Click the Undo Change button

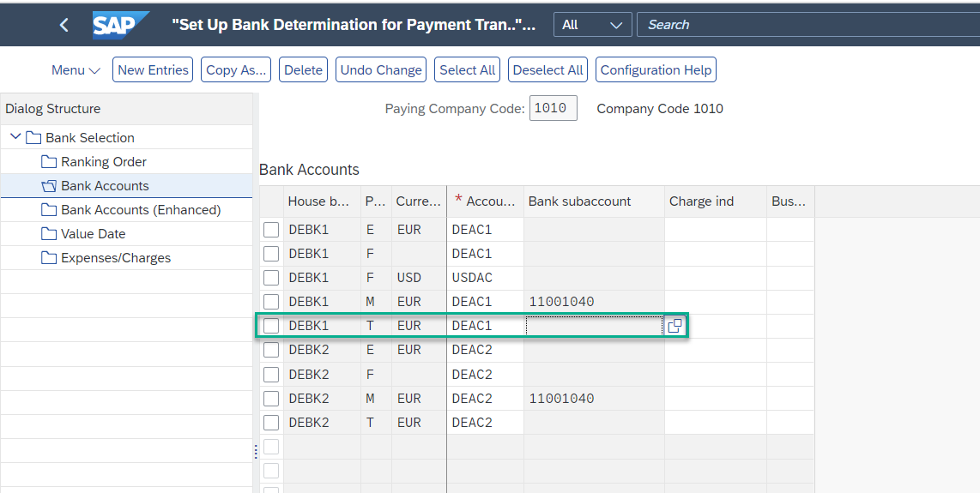point(381,70)
